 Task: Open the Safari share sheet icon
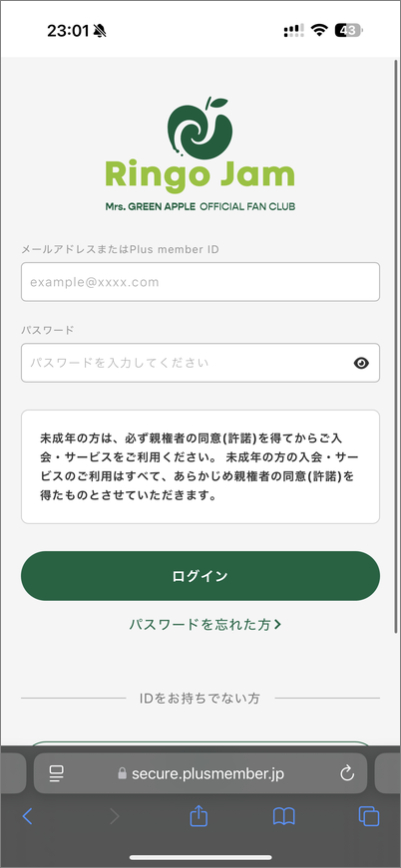(199, 815)
